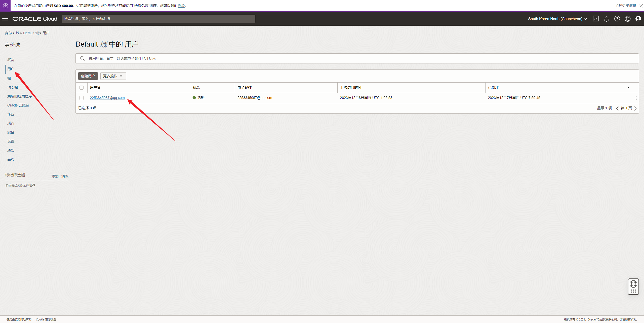Viewport: 644px width, 323px height.
Task: Click the row actions three-dot menu
Action: (x=636, y=98)
